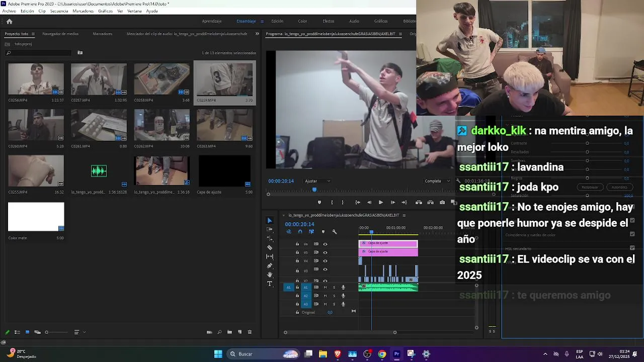Open the Ajustar zoom level dropdown
The height and width of the screenshot is (362, 644).
point(317,181)
